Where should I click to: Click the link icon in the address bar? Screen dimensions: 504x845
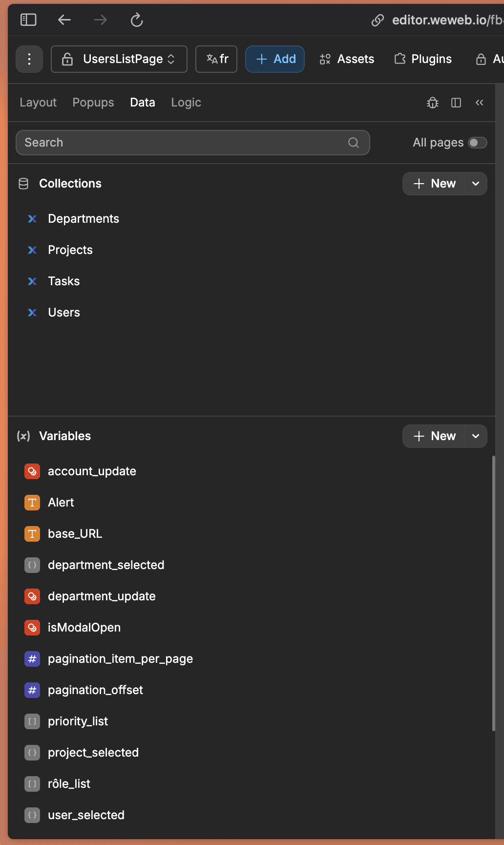pos(378,20)
